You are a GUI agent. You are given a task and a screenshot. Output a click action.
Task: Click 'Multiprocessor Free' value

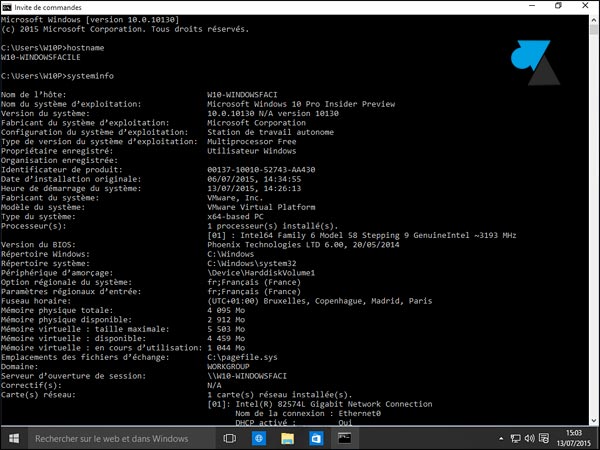251,142
